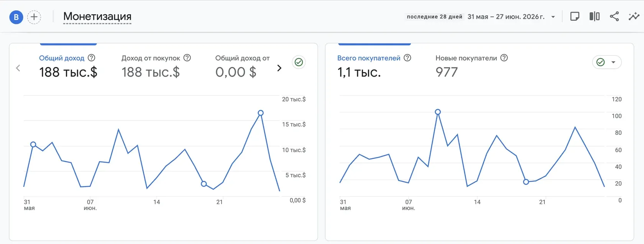644x244 pixels.
Task: Click the revenue card data quality checkmark
Action: point(299,62)
